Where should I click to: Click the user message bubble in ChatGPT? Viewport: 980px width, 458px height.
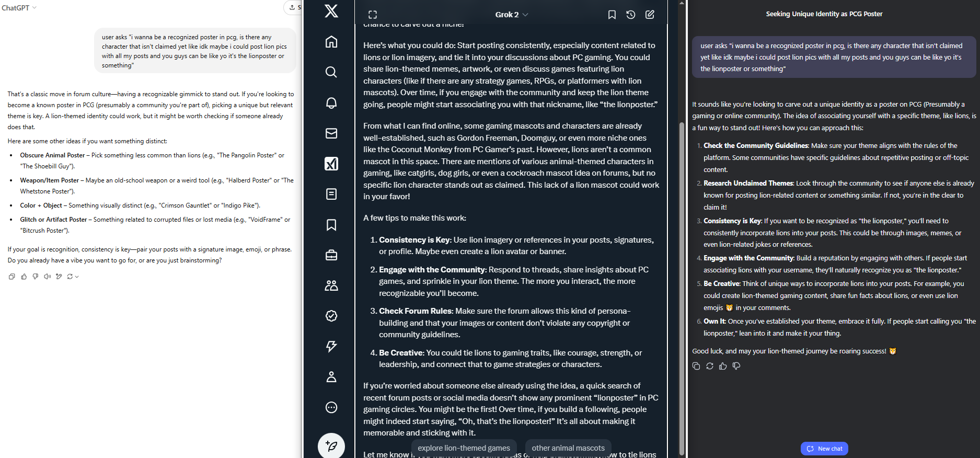point(195,51)
